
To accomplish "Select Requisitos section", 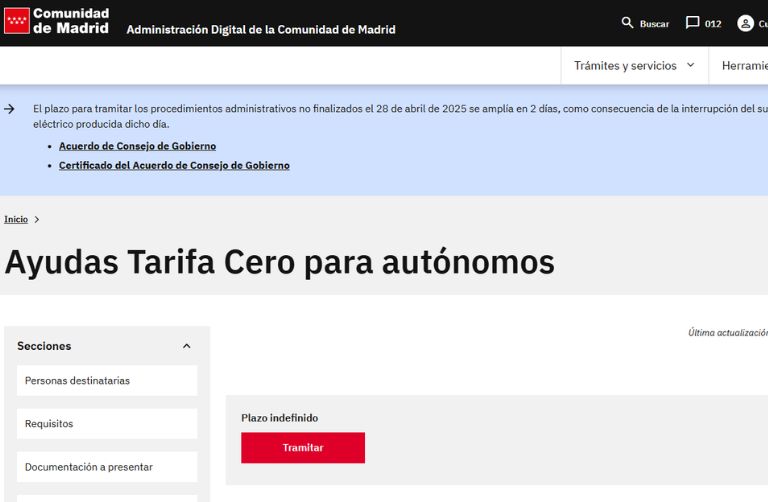I will point(107,424).
